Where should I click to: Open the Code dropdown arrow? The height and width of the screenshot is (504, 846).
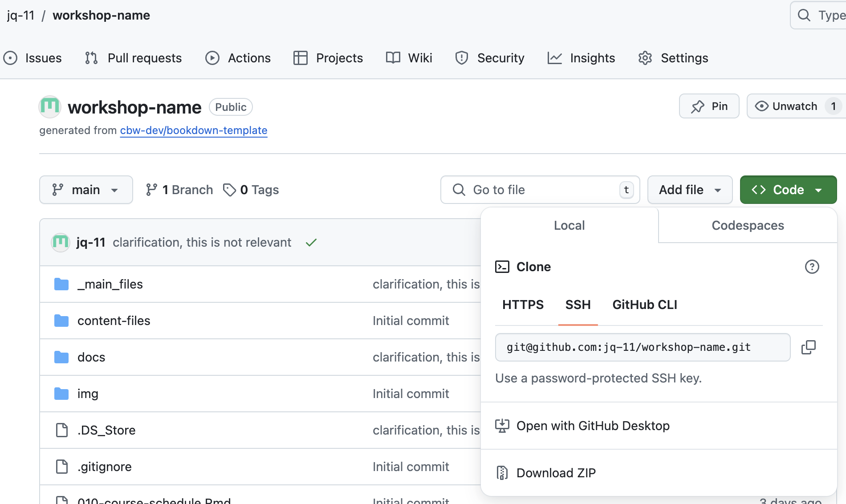[819, 190]
